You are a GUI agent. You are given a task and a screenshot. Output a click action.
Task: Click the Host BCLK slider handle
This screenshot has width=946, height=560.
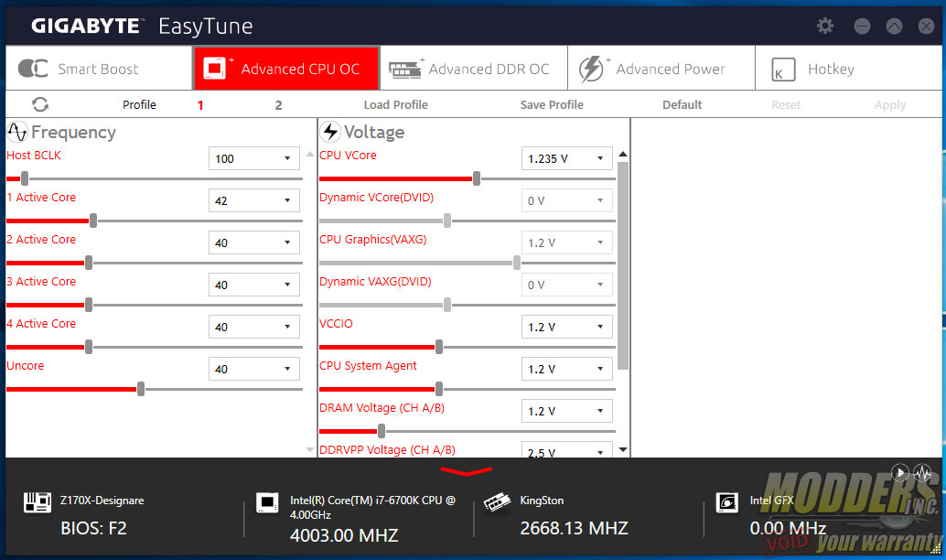(x=25, y=178)
